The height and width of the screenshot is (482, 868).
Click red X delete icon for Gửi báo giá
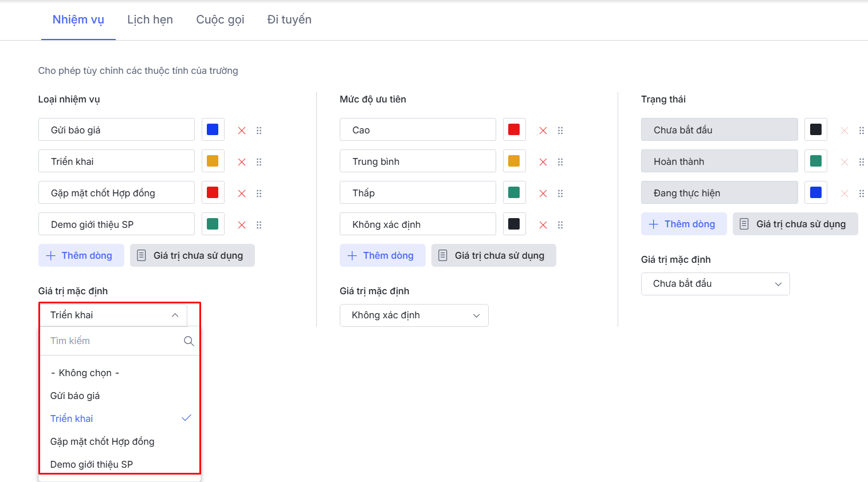point(242,131)
